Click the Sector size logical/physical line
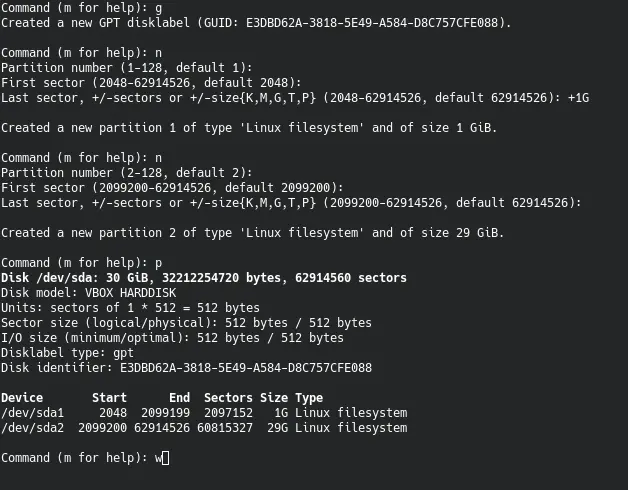Image resolution: width=628 pixels, height=490 pixels. click(186, 323)
